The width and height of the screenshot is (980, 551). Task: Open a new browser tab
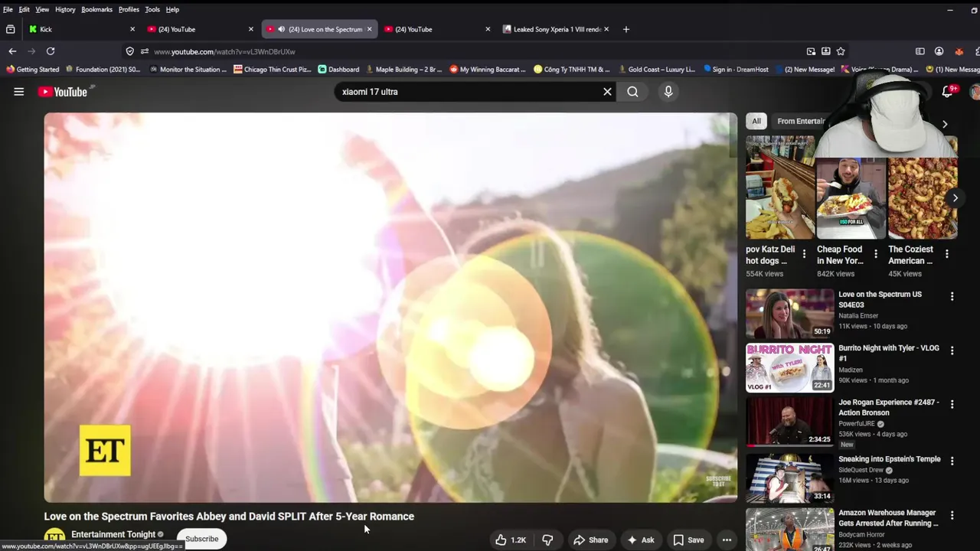(626, 29)
